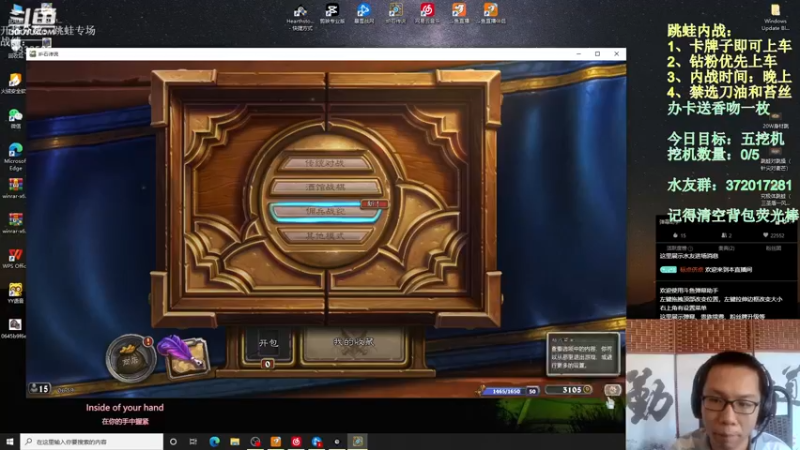800x450 pixels.
Task: Open the Windows Start menu
Action: (9, 441)
